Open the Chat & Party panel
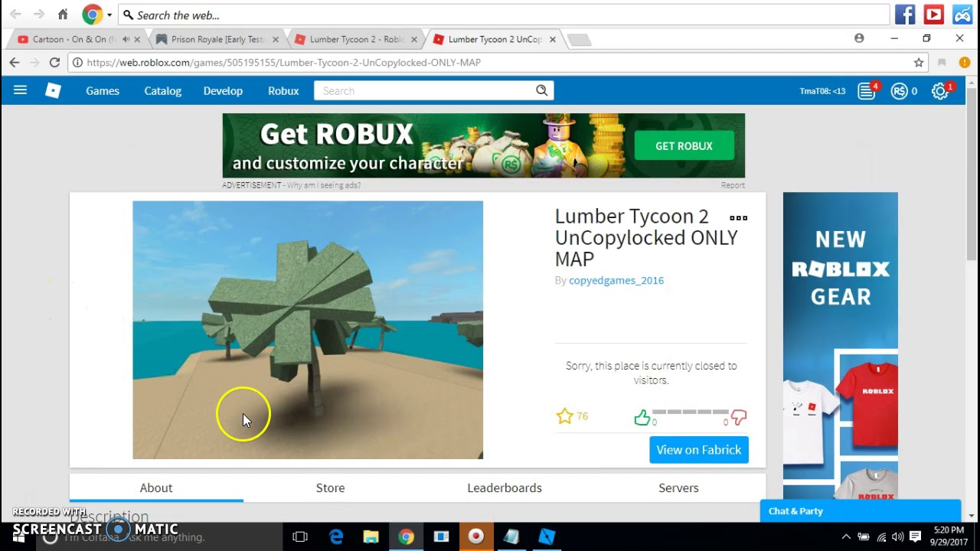The height and width of the screenshot is (551, 980). 861,511
